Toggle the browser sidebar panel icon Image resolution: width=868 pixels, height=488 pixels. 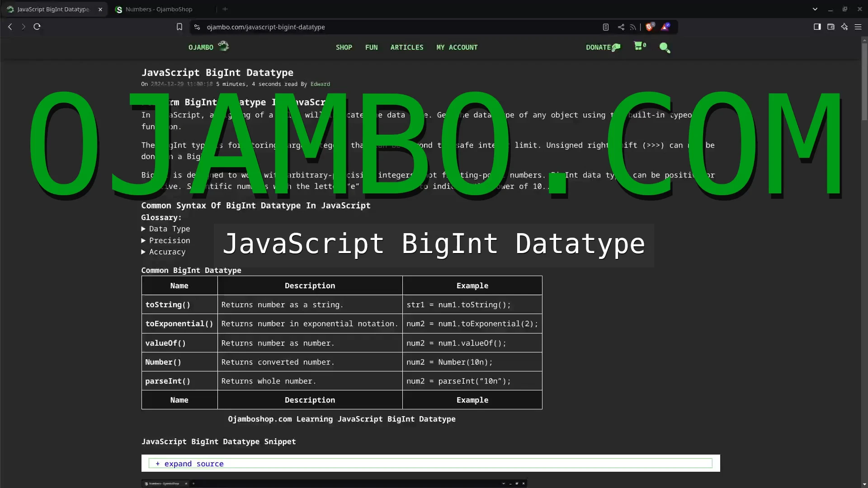(817, 27)
